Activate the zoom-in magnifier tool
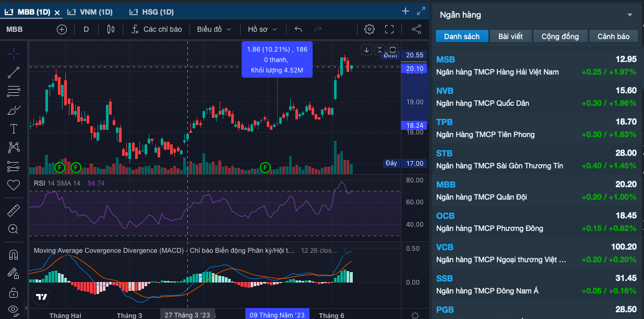Viewport: 644px width, 319px height. coord(14,229)
